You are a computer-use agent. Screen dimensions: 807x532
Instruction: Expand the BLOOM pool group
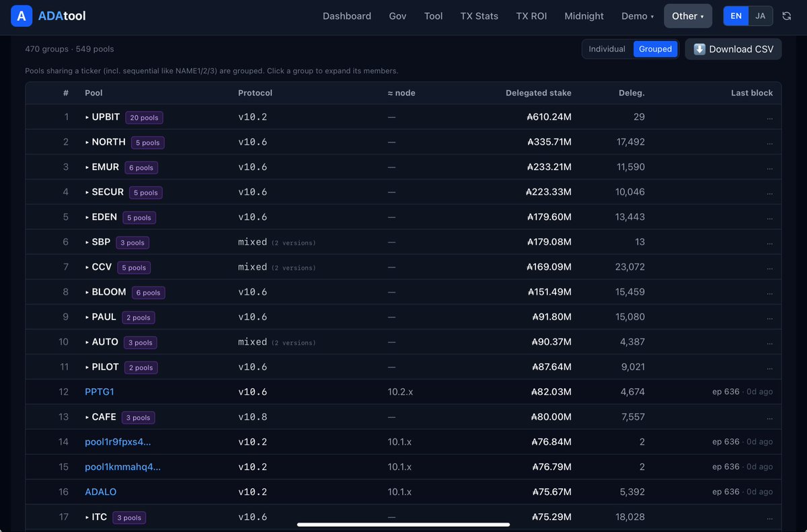(106, 292)
